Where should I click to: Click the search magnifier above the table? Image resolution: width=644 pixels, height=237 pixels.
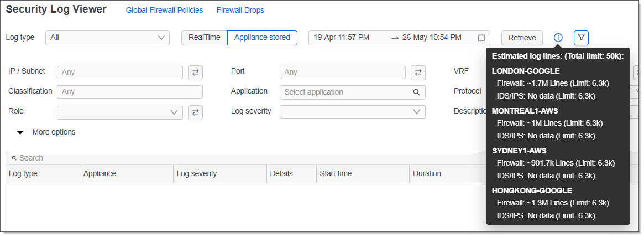(14, 158)
